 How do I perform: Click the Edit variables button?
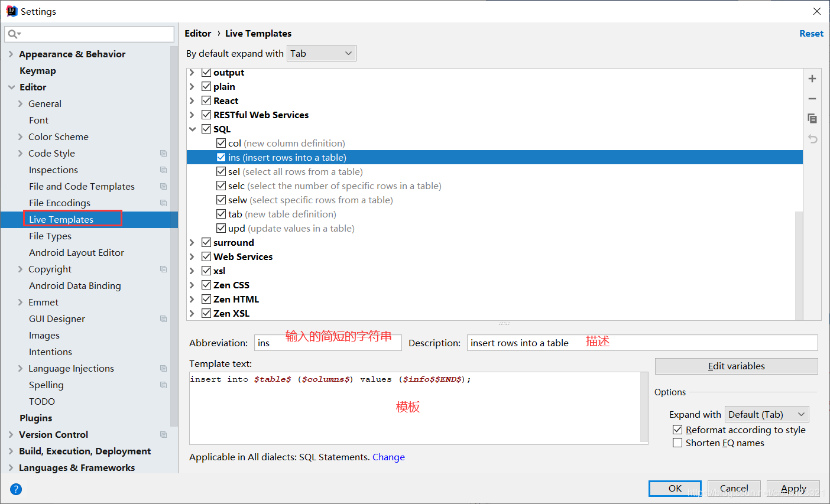pyautogui.click(x=736, y=366)
